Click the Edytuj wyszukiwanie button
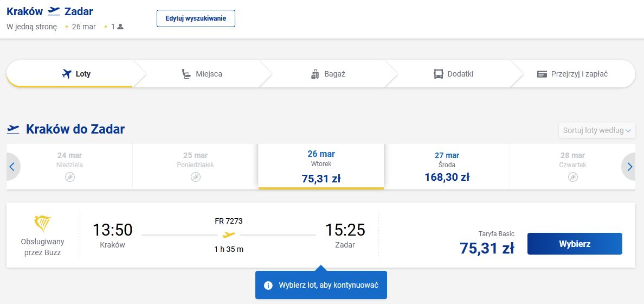644x304 pixels. [x=196, y=18]
